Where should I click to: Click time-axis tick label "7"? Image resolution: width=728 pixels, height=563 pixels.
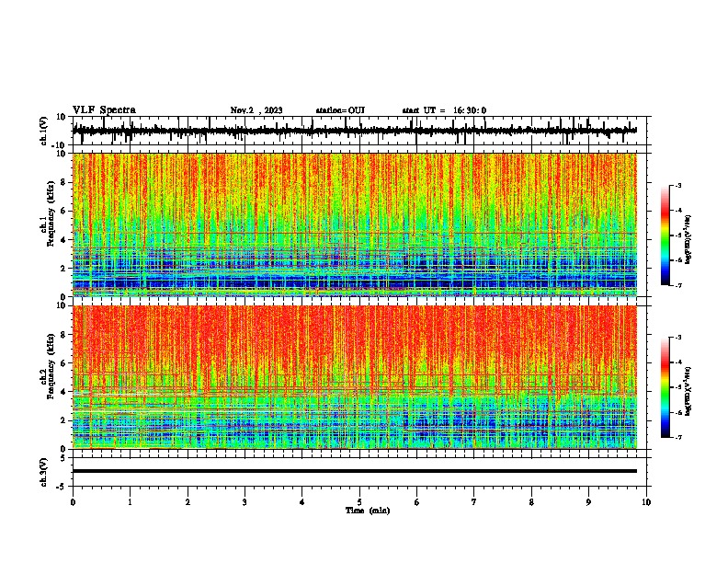click(474, 502)
